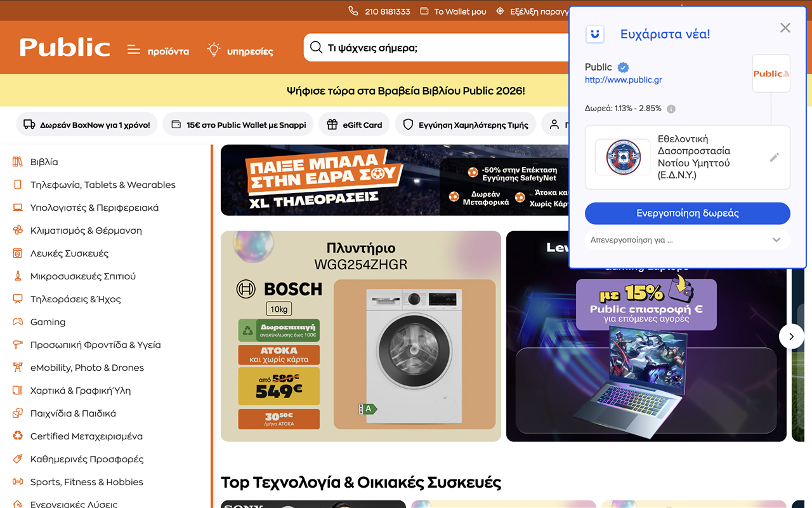Click the Certified Μεταχειρισμένα recycle icon

coord(18,436)
